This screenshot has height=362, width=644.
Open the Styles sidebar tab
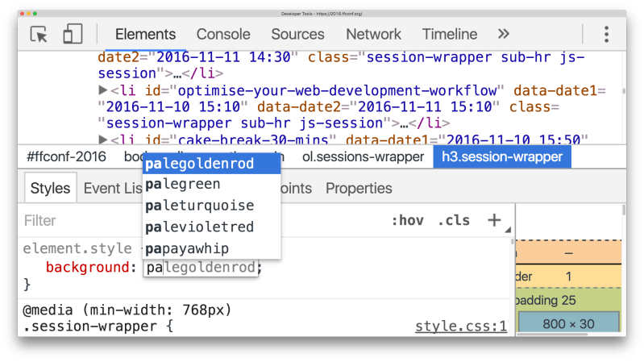(x=50, y=188)
